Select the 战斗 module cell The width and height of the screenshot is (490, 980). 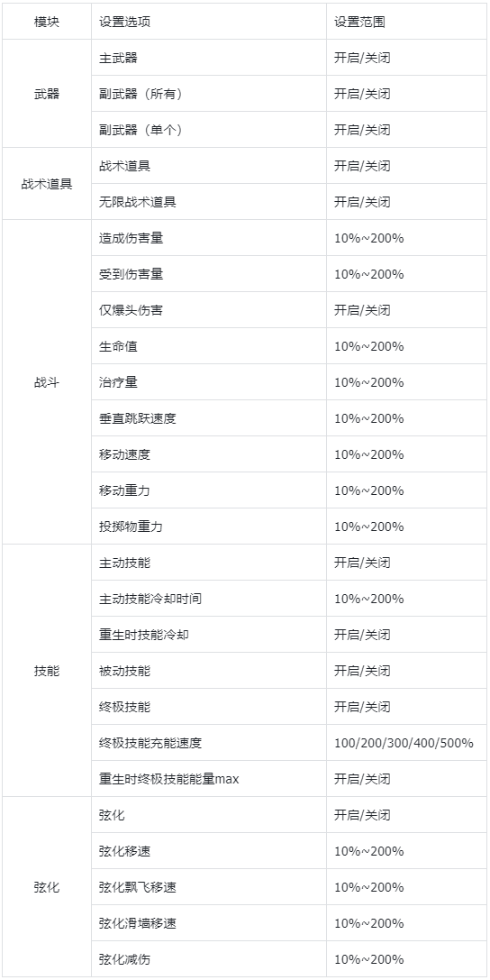tap(47, 382)
